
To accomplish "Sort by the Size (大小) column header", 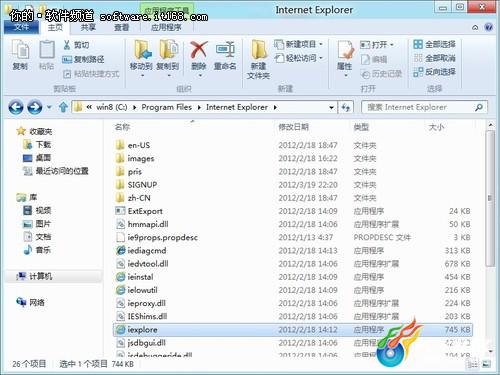I will click(436, 127).
